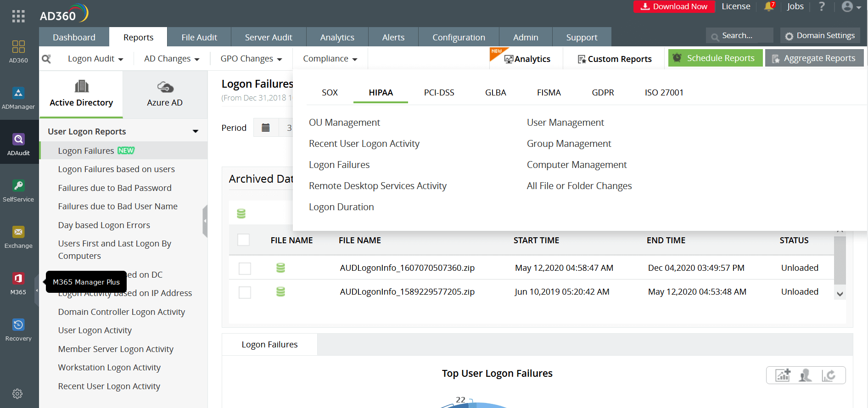Click the user view chart icon
This screenshot has width=868, height=408.
point(806,375)
